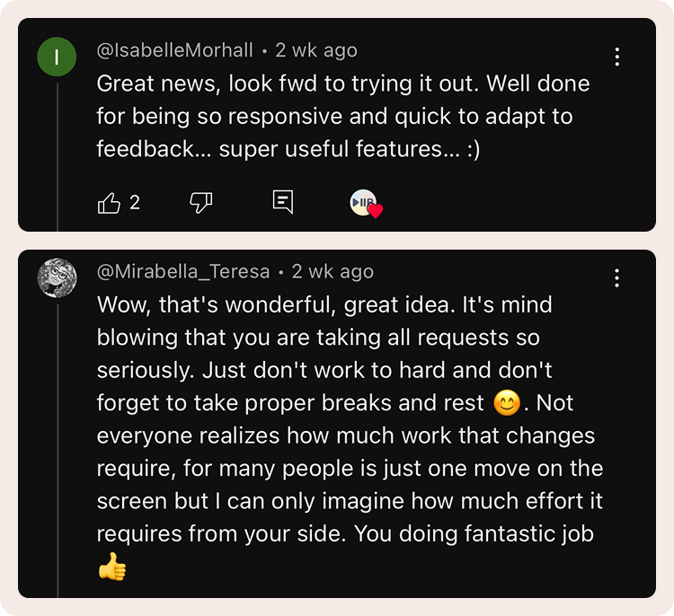674x616 pixels.
Task: Click the '2 wk ago' timestamp of Isabelle's comment
Action: tap(316, 50)
